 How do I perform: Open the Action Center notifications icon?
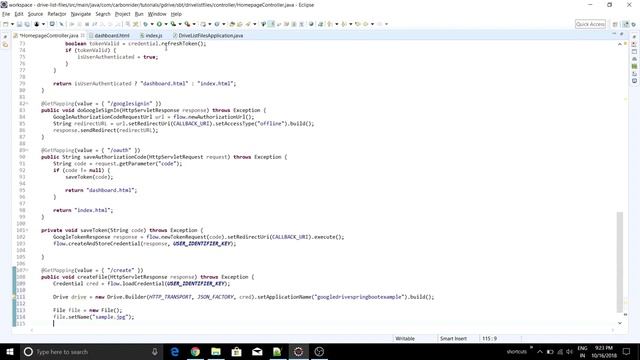tap(627, 351)
